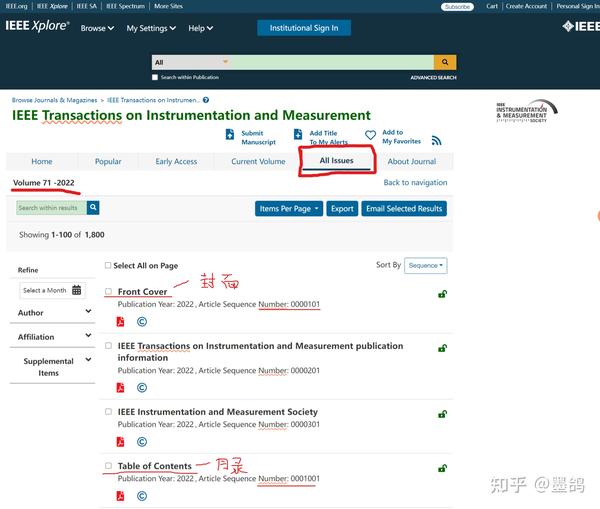Open the Cart link
The height and width of the screenshot is (509, 600).
pos(492,6)
